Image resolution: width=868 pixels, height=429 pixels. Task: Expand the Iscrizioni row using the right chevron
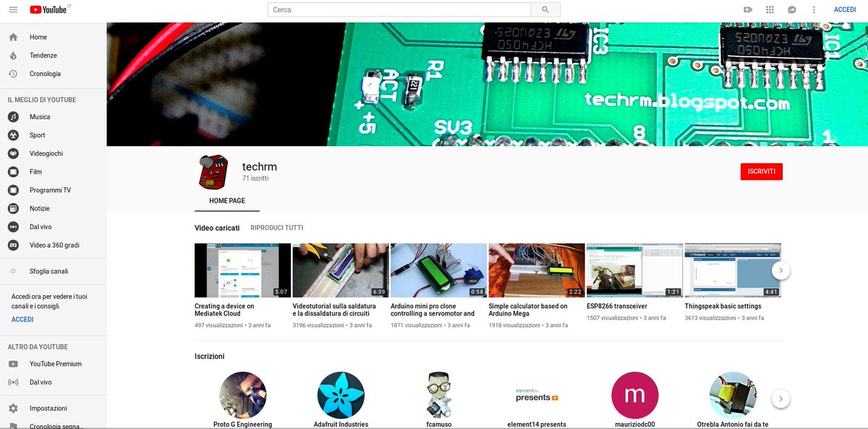pos(780,399)
